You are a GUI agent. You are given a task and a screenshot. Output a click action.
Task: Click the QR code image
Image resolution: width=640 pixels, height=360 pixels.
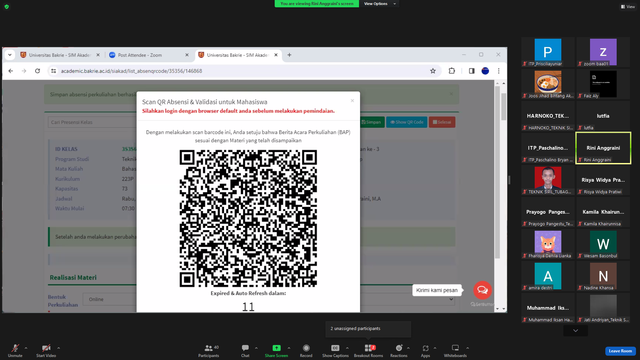pos(248,218)
